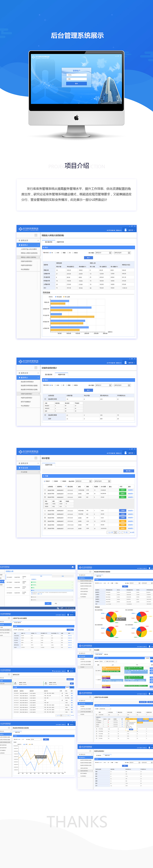
Task: Click Apple logo on the monitor
Action: tap(76, 118)
